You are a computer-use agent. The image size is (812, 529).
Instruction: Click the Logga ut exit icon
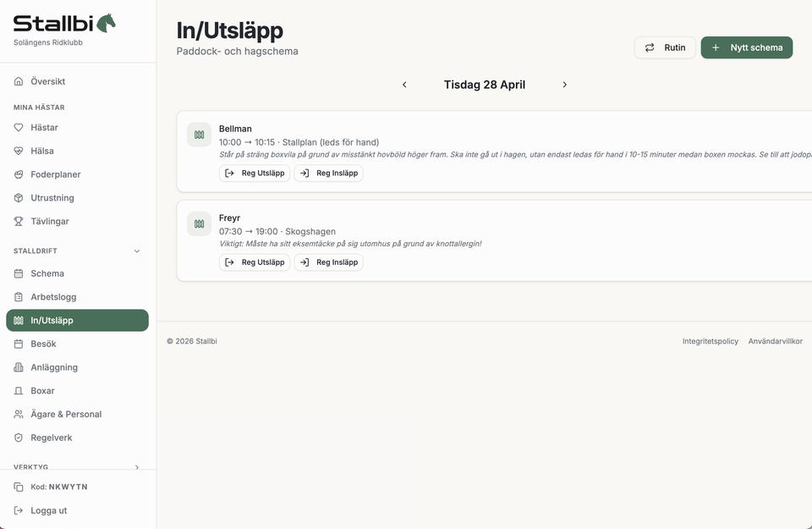[x=19, y=510]
